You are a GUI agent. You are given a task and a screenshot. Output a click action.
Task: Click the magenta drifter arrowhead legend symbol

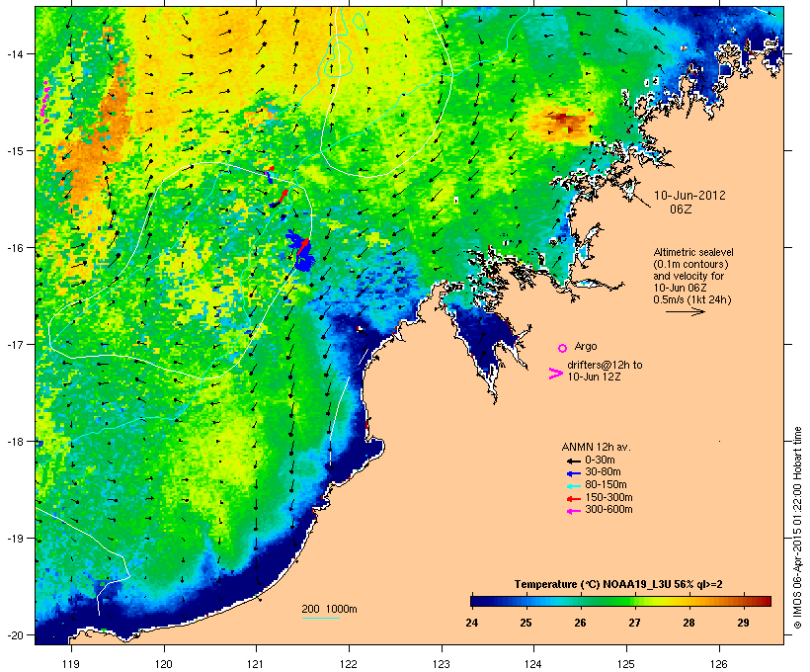tap(556, 374)
